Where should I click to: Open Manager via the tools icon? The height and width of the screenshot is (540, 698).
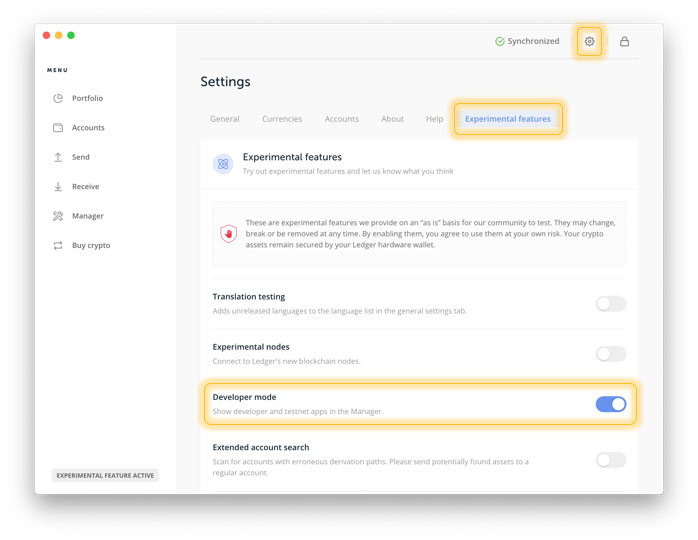(x=58, y=216)
